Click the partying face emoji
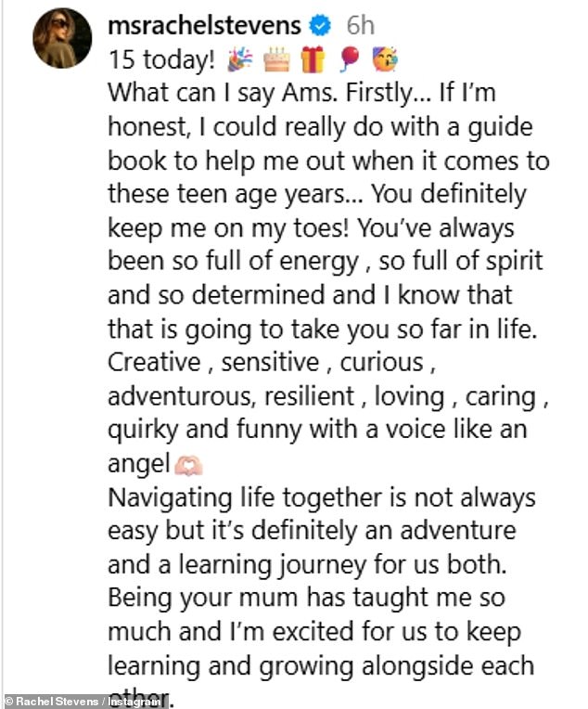This screenshot has height=709, width=588. click(x=385, y=59)
